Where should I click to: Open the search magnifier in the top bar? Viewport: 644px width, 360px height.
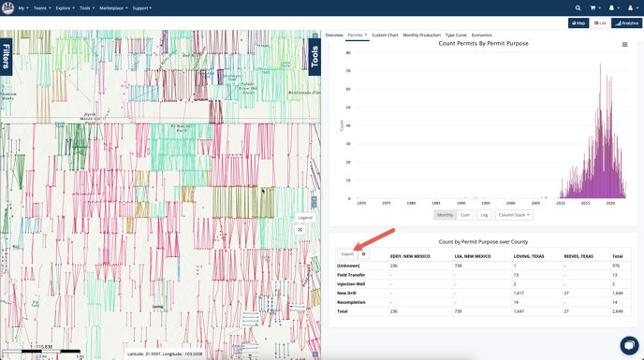pyautogui.click(x=578, y=7)
